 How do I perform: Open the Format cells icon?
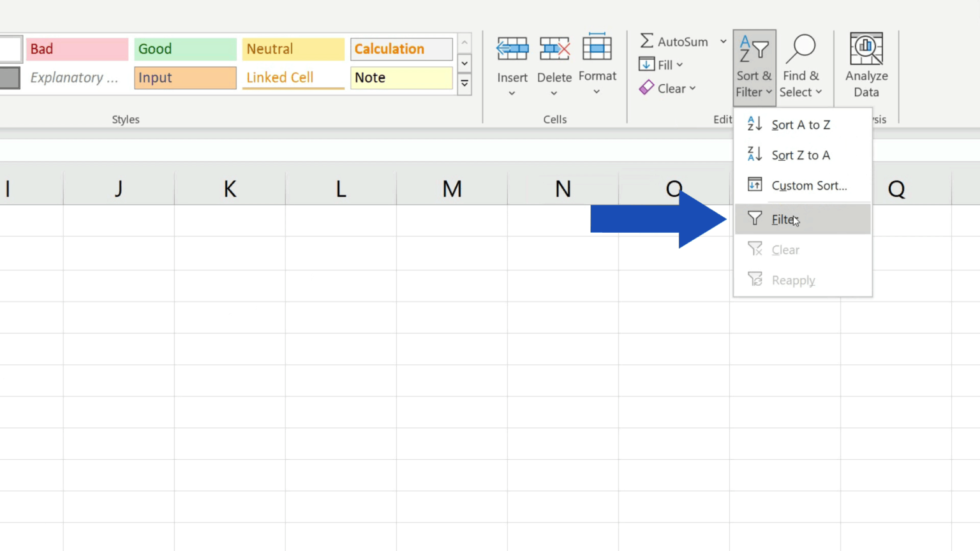point(597,48)
